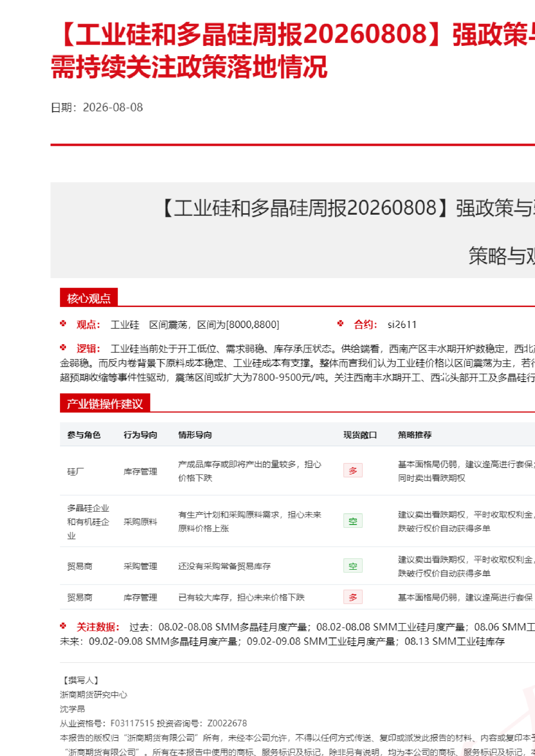Click the 行为导向 column header

[141, 435]
